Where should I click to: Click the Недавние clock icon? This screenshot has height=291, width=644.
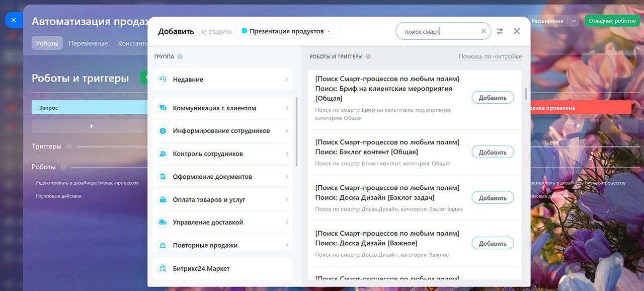[163, 80]
